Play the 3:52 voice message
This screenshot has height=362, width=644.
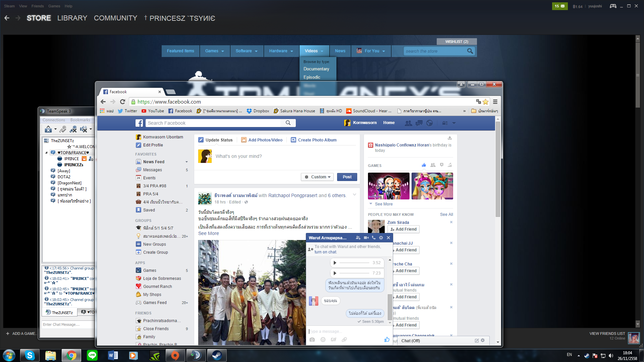[x=335, y=263]
